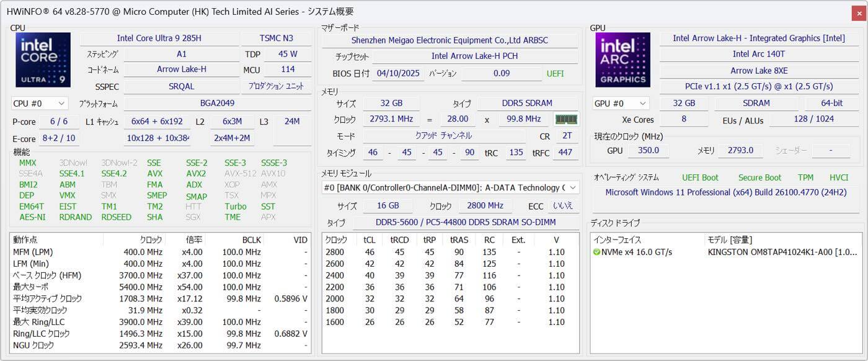Click the Arrow Lake 8XE field

click(x=759, y=70)
